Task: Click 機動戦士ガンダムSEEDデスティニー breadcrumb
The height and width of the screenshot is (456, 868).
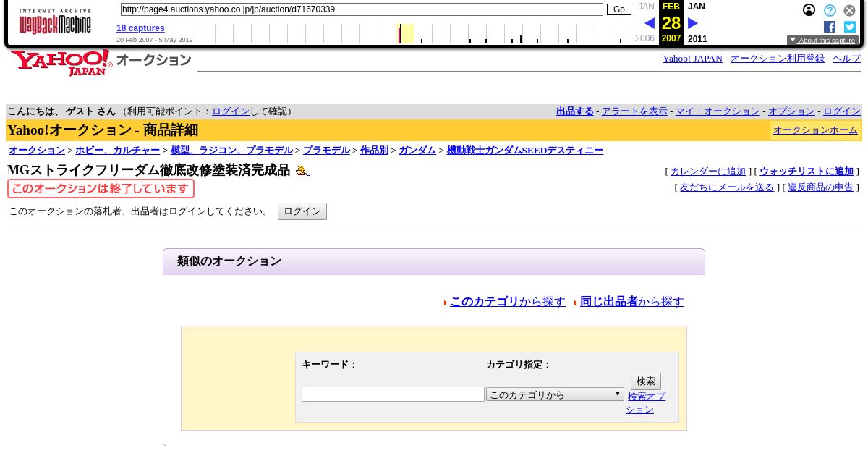Action: 525,151
